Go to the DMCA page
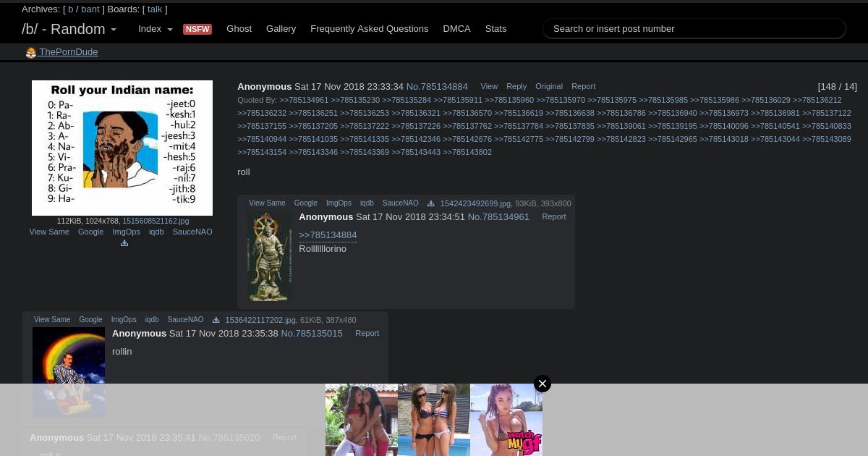This screenshot has width=868, height=456. coord(456,29)
